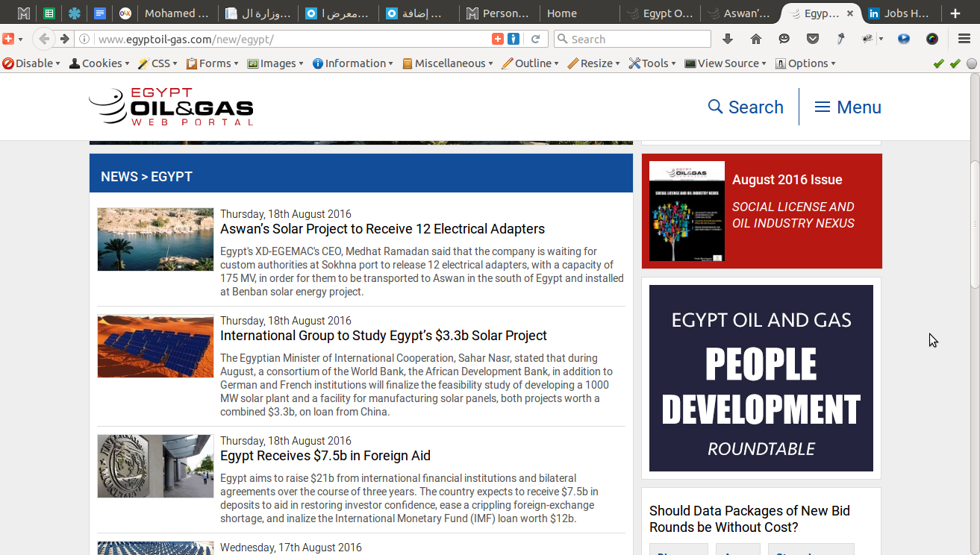
Task: Click the downloads arrow icon
Action: coord(728,39)
